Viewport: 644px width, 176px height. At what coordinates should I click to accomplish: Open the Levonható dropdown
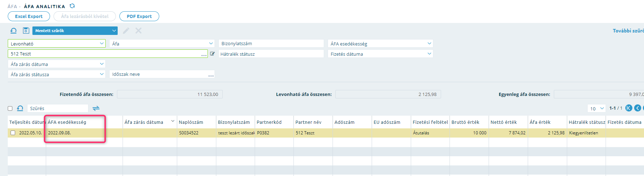57,43
